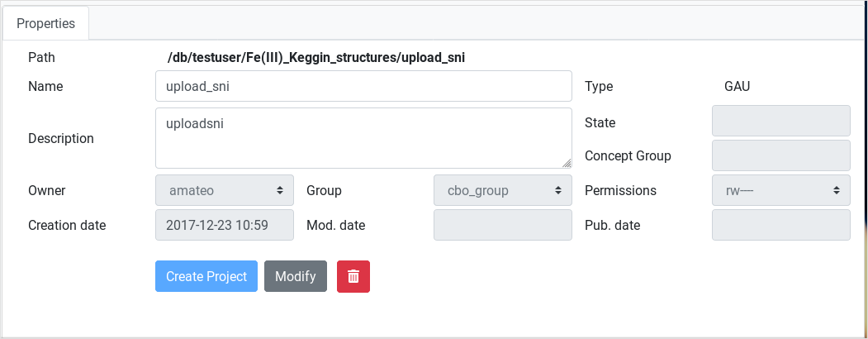
Task: Click the Mod. date label
Action: click(x=336, y=225)
